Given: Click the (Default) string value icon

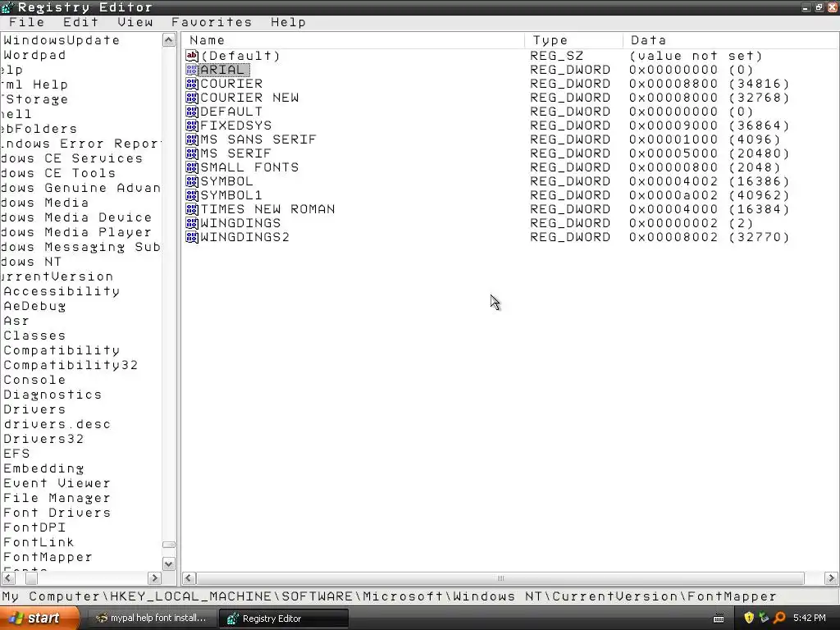Looking at the screenshot, I should (x=192, y=56).
